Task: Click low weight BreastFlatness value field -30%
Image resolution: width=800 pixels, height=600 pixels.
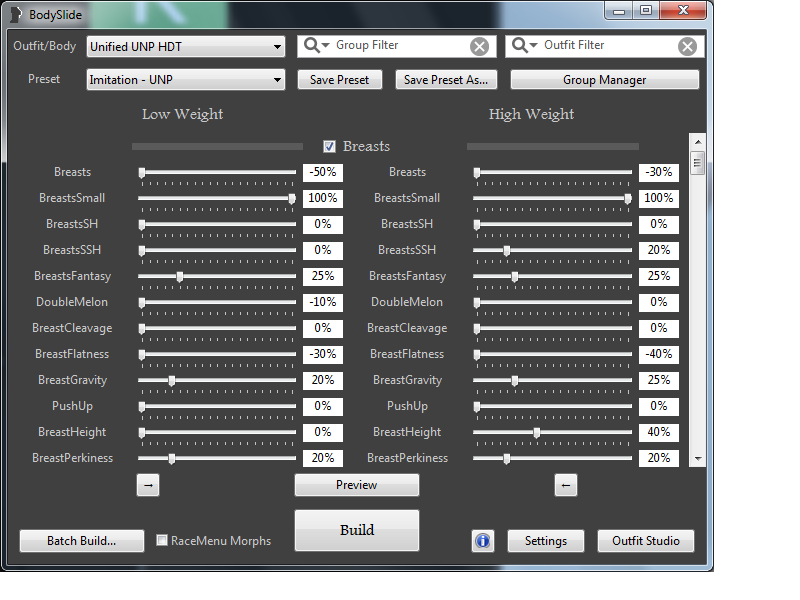Action: point(323,355)
